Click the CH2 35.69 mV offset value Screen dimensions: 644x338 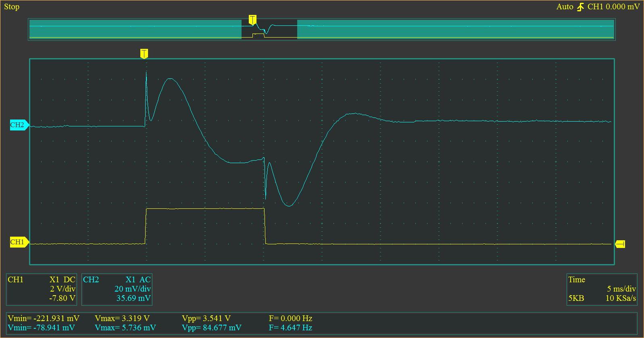tap(133, 298)
